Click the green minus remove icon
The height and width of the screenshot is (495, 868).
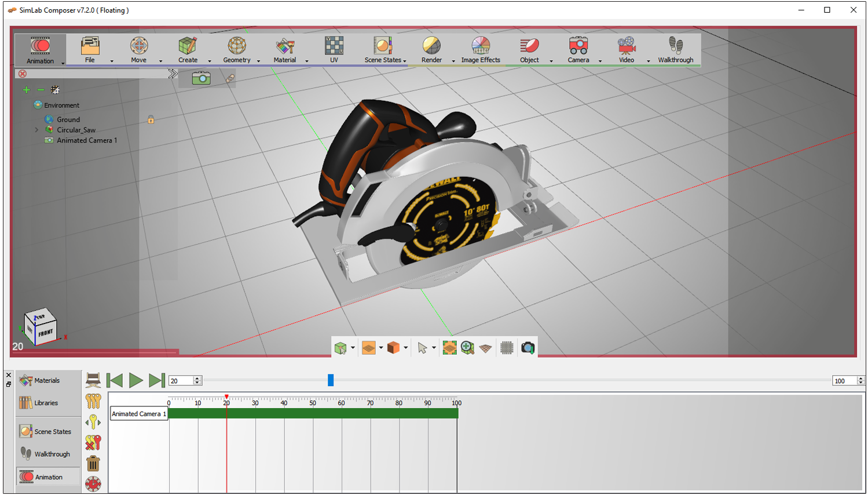point(41,90)
